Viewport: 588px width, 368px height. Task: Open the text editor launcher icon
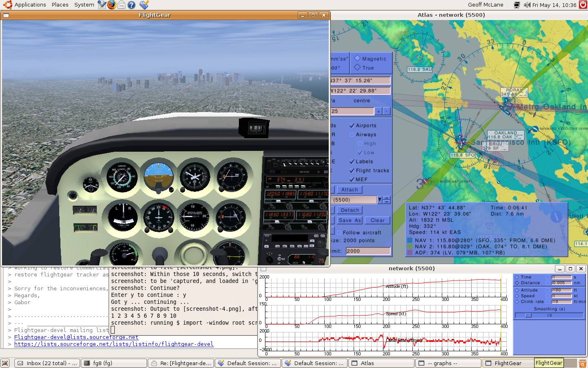(x=102, y=5)
